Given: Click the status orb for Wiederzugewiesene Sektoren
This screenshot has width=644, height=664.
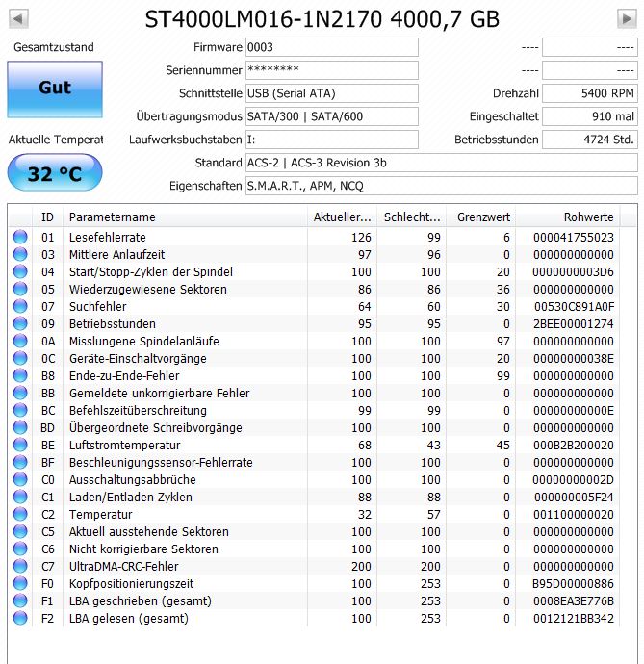Looking at the screenshot, I should (x=20, y=289).
